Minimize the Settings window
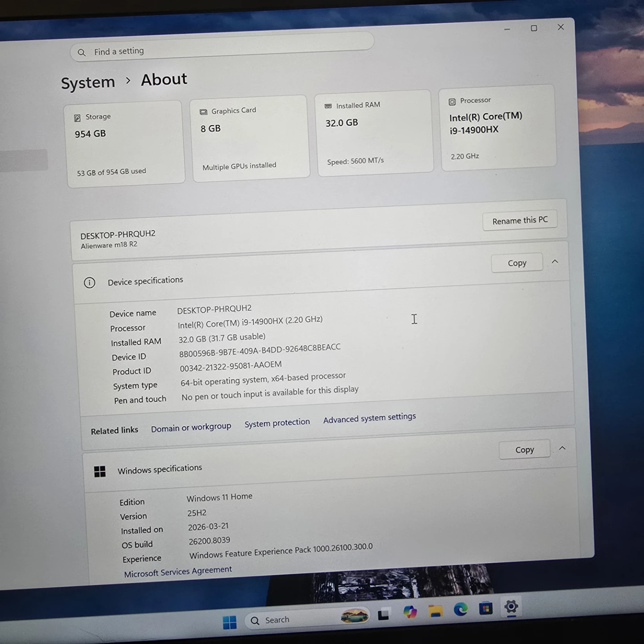 507,29
